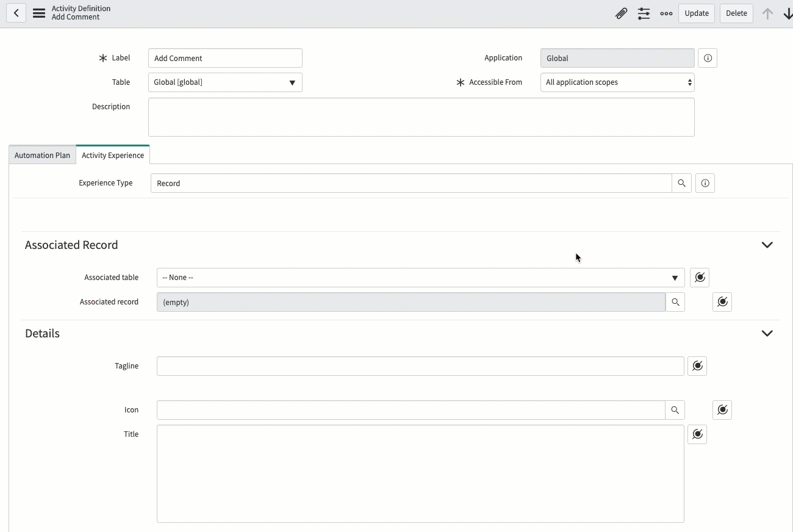
Task: Go to next record with down arrow
Action: [787, 13]
